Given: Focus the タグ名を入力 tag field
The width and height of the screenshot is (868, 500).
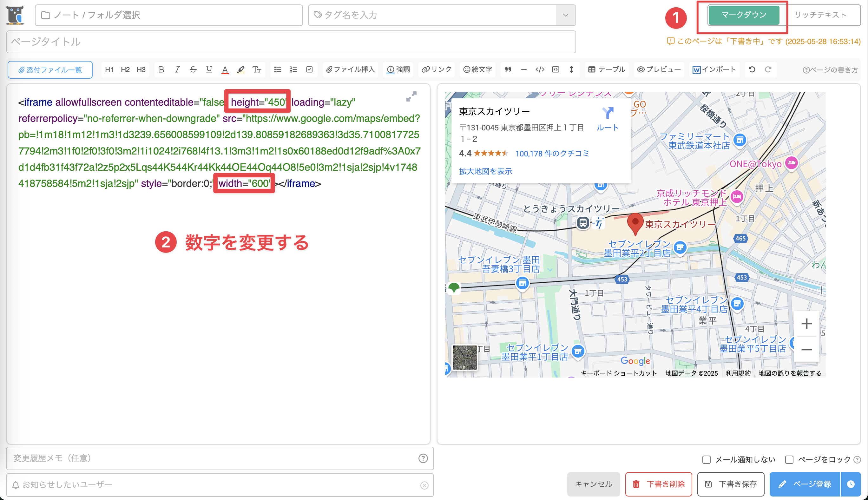Looking at the screenshot, I should (x=432, y=15).
